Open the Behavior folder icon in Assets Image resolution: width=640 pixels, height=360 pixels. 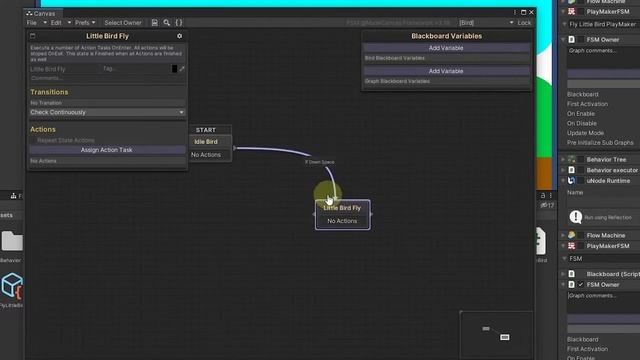pos(11,241)
